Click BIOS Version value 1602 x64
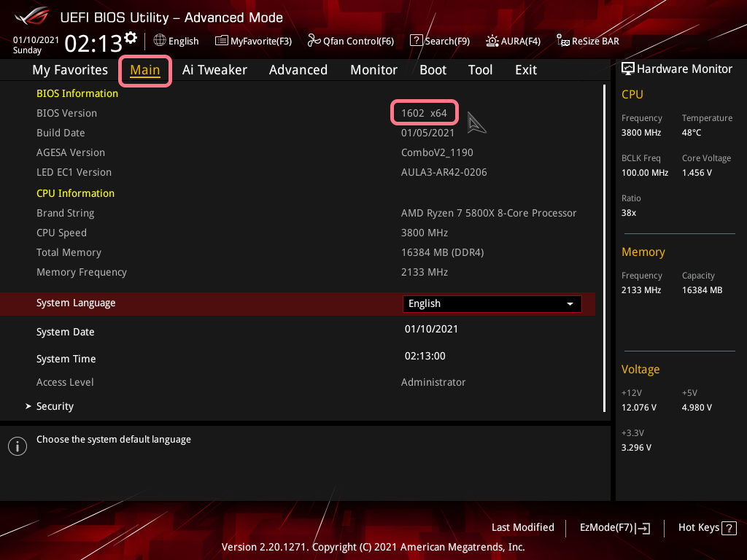Screen dimensions: 747x560 pyautogui.click(x=424, y=113)
